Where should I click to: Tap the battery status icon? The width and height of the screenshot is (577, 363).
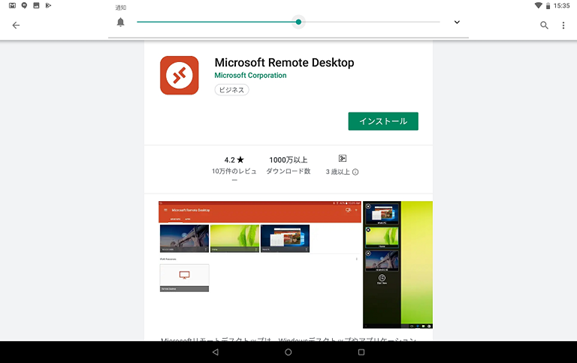pyautogui.click(x=548, y=6)
